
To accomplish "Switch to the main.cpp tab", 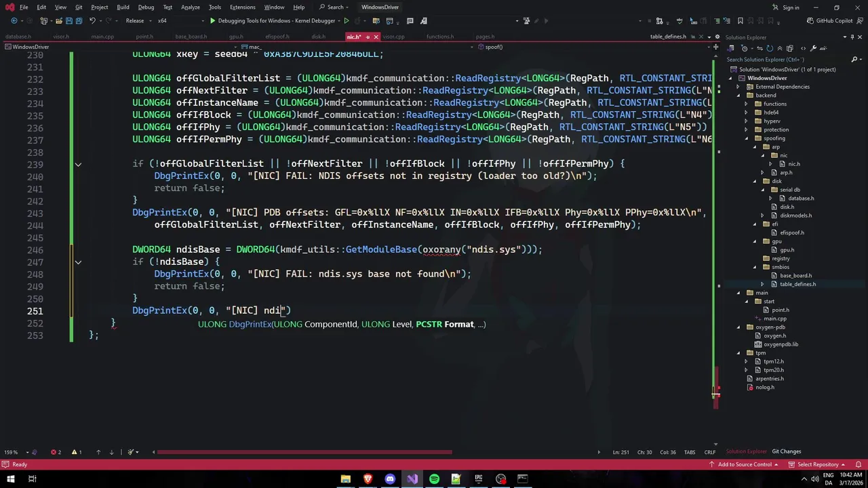I will [102, 37].
